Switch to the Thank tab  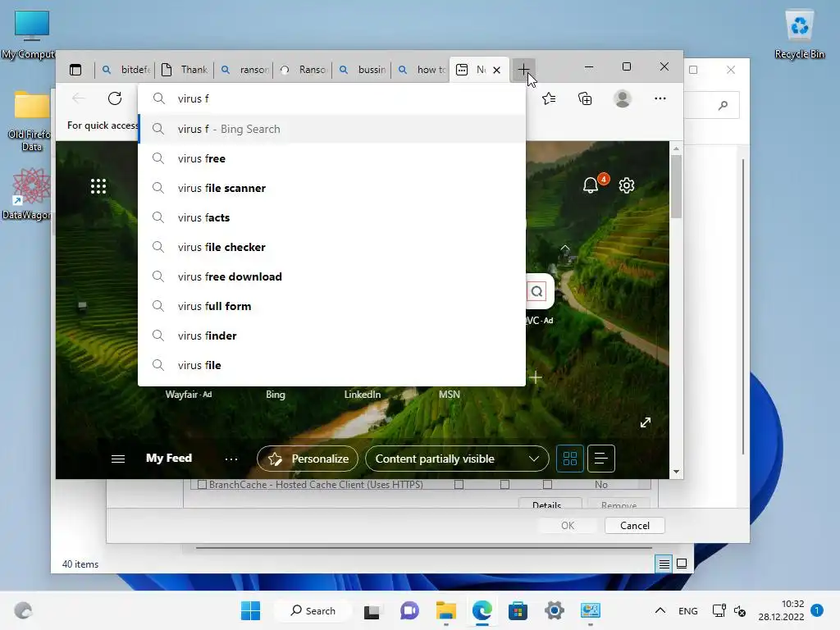[x=185, y=70]
